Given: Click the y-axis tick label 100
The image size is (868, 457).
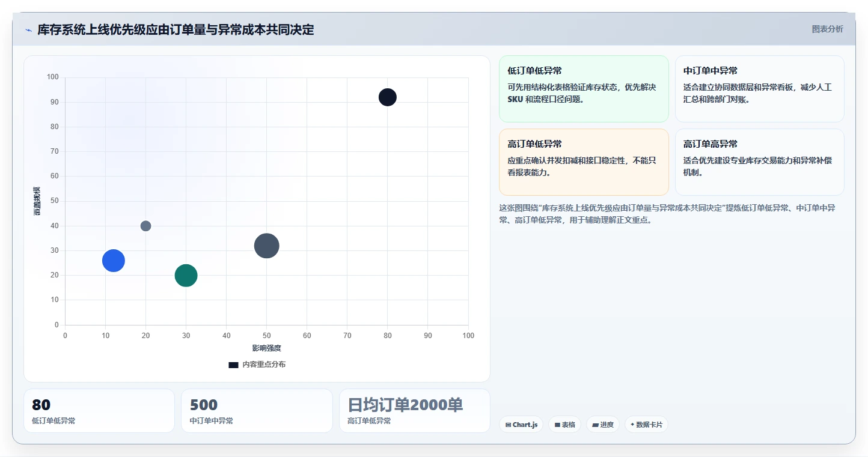Looking at the screenshot, I should click(53, 77).
